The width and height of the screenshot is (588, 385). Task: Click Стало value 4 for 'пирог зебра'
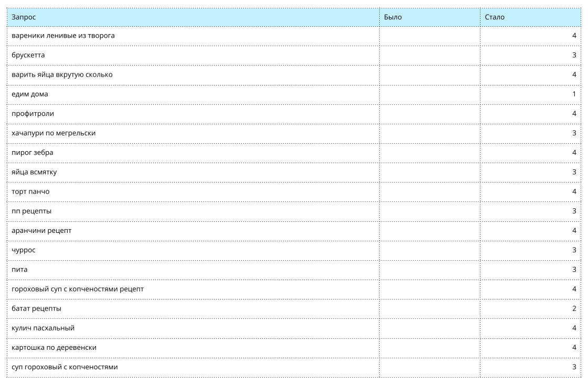[x=574, y=153]
